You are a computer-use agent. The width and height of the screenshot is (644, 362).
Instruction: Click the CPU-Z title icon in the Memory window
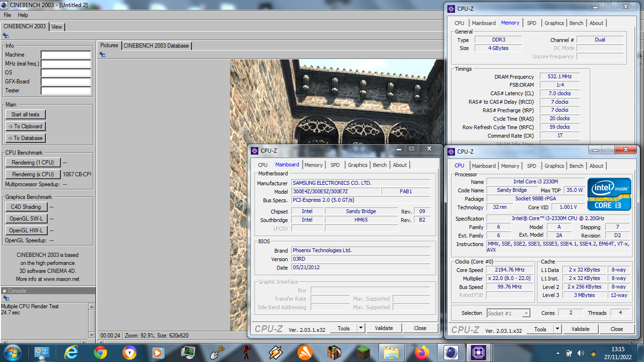point(451,8)
